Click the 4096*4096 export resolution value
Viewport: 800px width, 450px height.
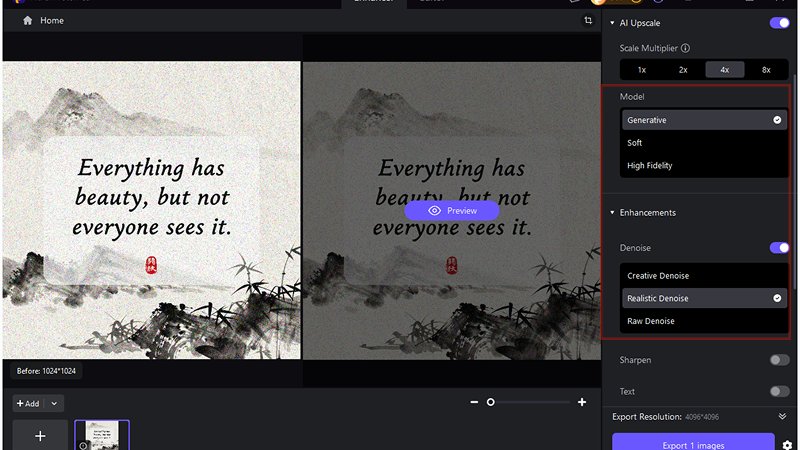702,417
